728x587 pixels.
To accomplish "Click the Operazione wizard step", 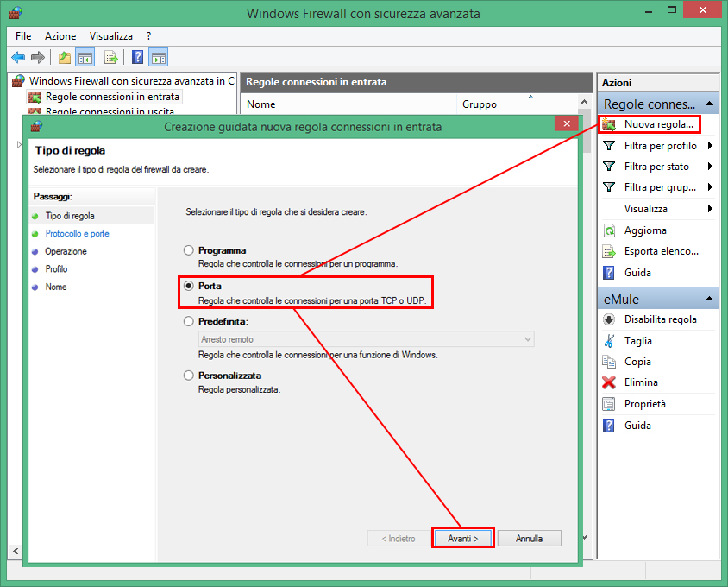I will coord(66,251).
